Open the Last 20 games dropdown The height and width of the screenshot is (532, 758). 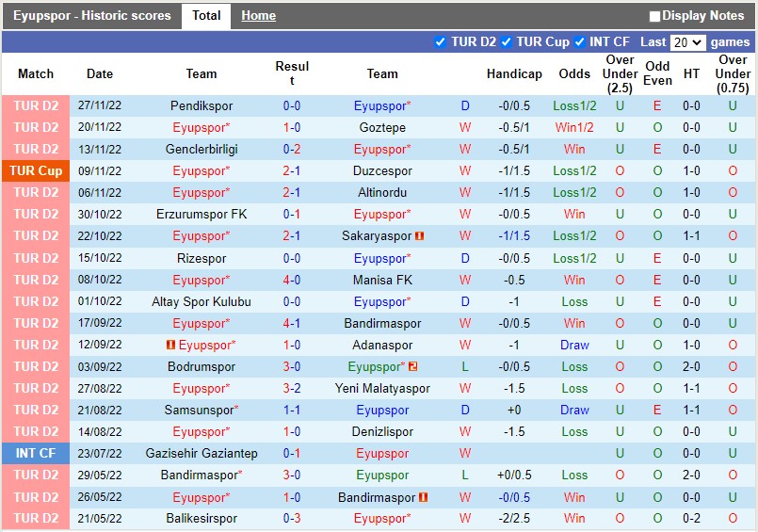point(687,42)
